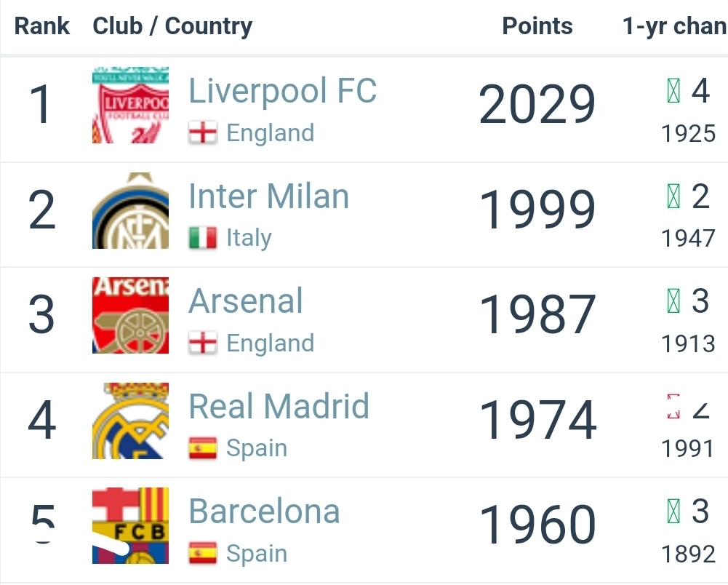Click the England flag under Liverpool FC
The height and width of the screenshot is (585, 728).
202,133
